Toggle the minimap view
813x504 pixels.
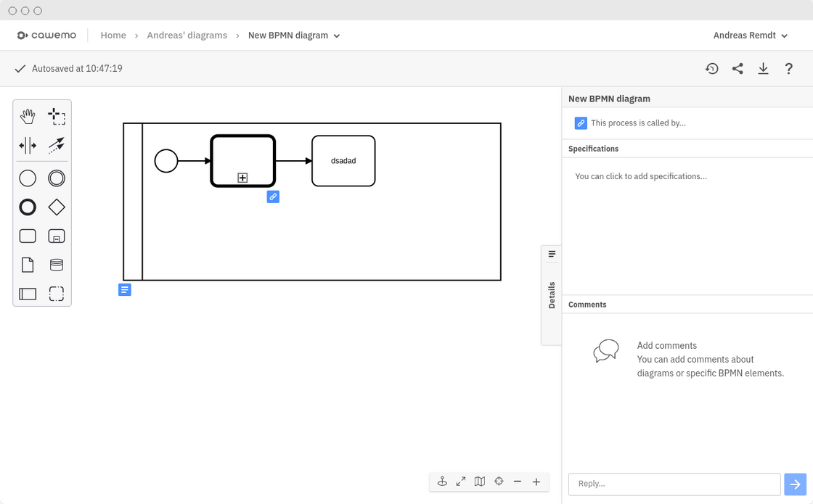pyautogui.click(x=480, y=482)
